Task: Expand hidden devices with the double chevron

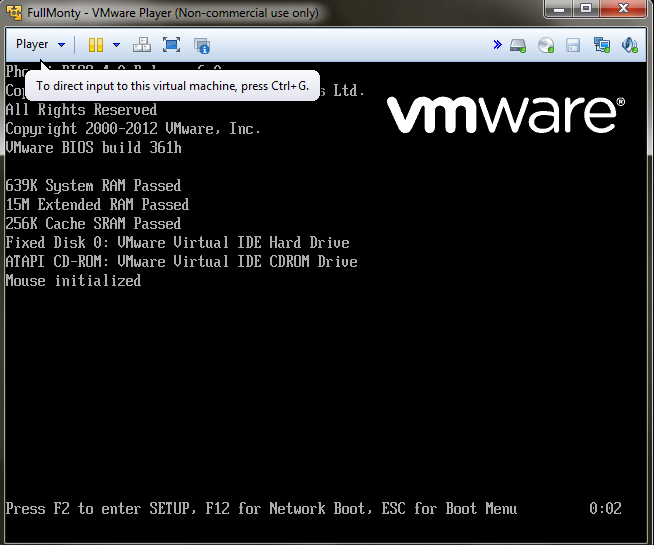Action: click(497, 44)
